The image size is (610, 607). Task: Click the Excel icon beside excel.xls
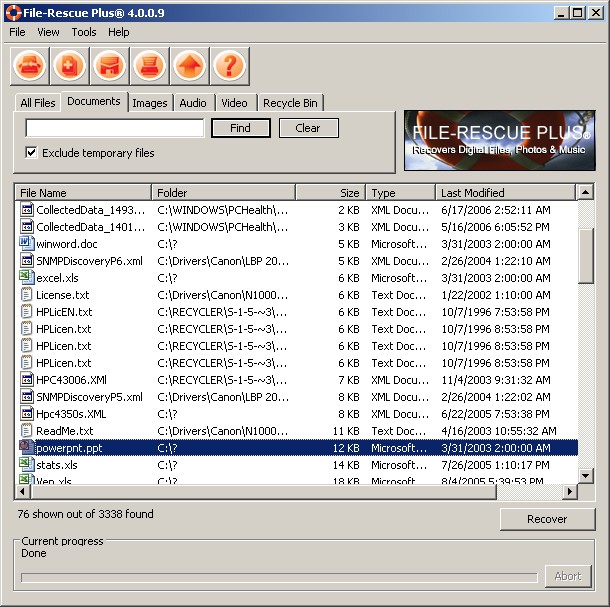[26, 277]
